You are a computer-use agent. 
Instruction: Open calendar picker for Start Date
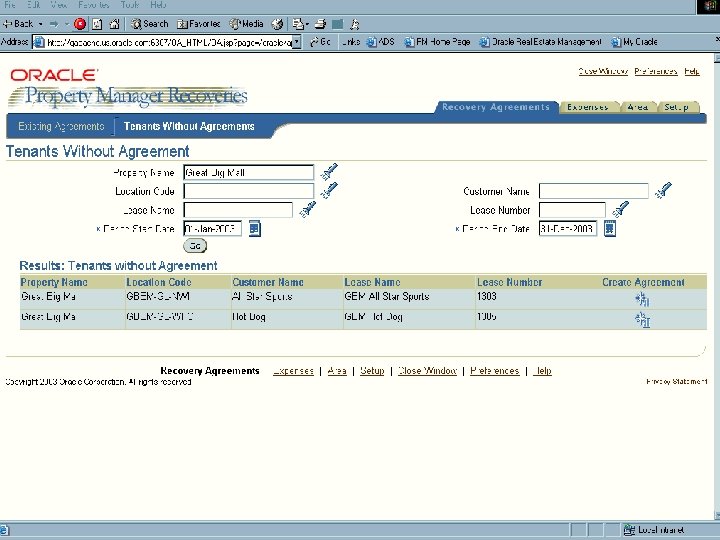pos(255,228)
